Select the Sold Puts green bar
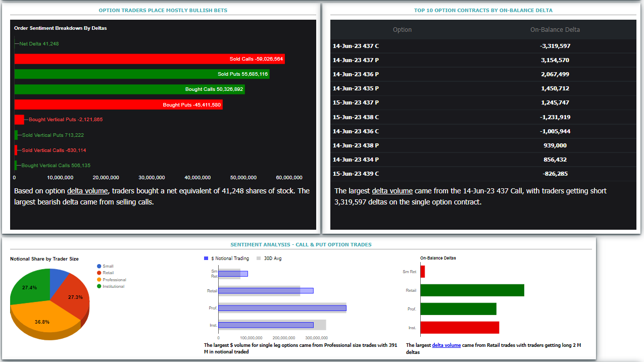Viewport: 644px width, 362px height. pyautogui.click(x=141, y=74)
